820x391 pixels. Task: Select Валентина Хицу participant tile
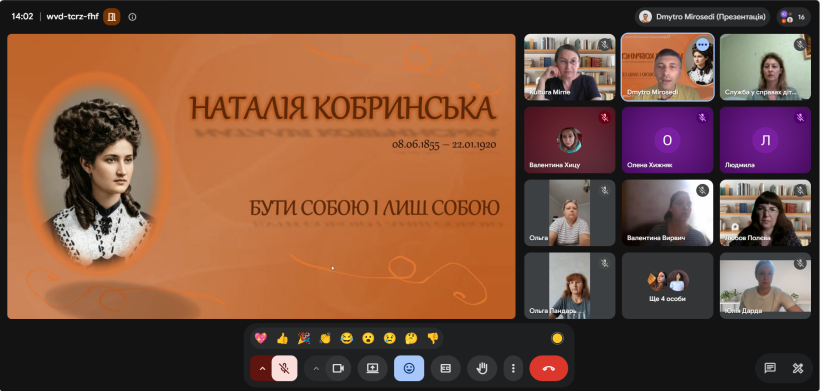coord(570,140)
